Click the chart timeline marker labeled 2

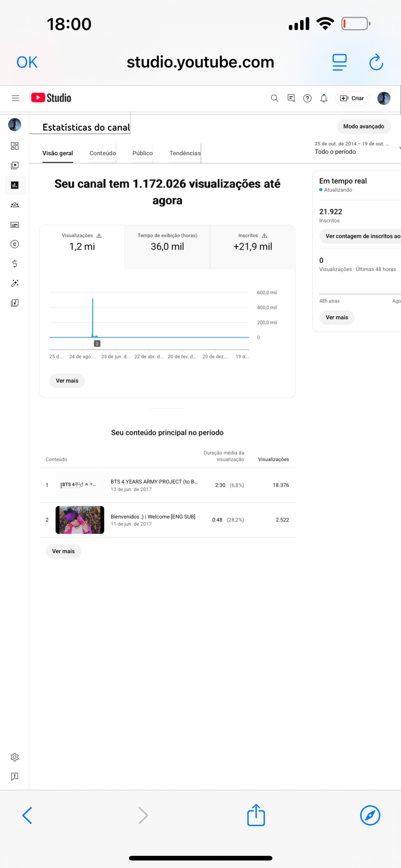pos(97,343)
